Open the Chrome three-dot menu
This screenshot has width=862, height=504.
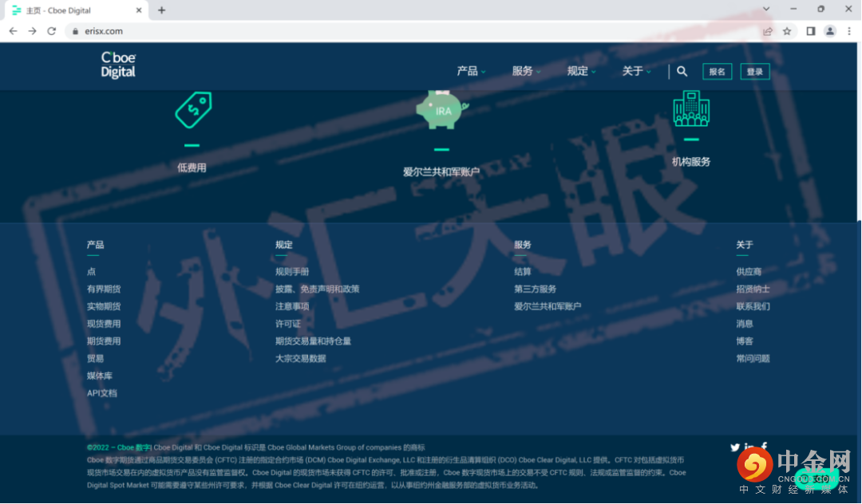point(848,31)
